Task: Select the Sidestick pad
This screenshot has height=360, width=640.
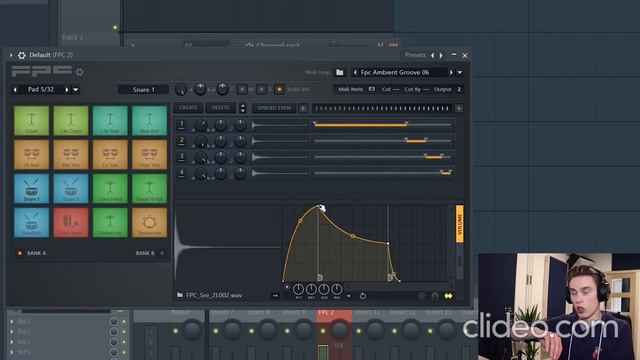Action: (x=31, y=222)
